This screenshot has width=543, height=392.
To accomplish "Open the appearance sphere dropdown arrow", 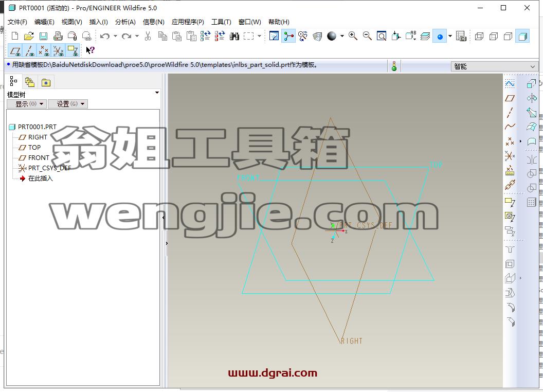I will tap(342, 36).
